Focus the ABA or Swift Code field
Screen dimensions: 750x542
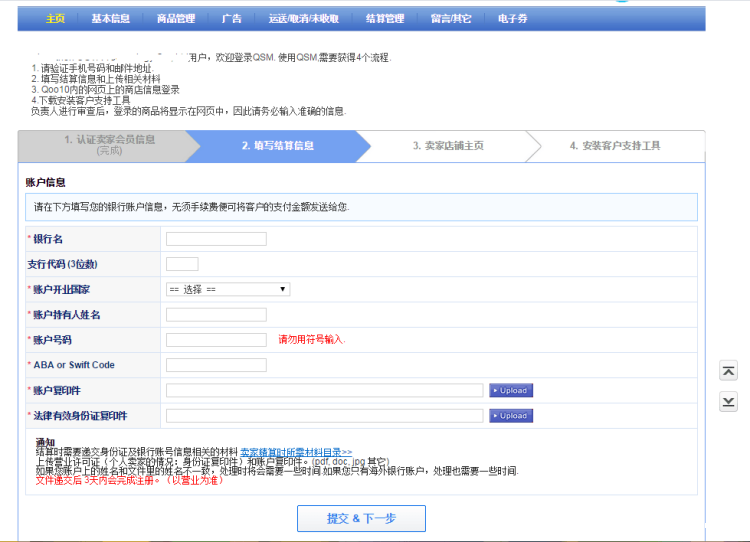(x=216, y=365)
